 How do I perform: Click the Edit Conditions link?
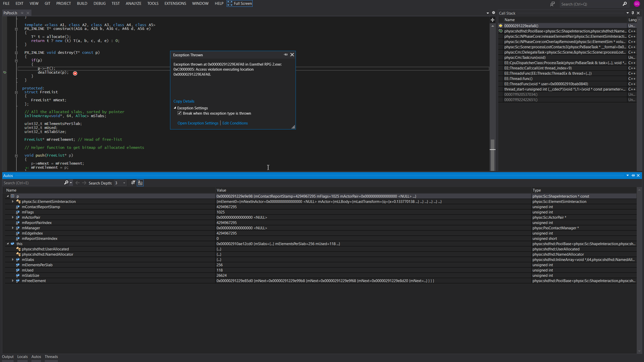click(x=235, y=123)
